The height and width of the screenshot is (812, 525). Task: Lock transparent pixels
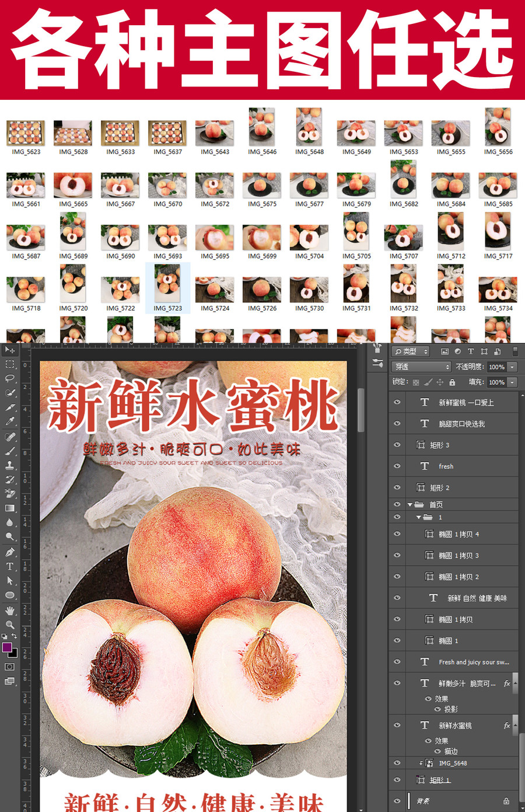pos(416,382)
